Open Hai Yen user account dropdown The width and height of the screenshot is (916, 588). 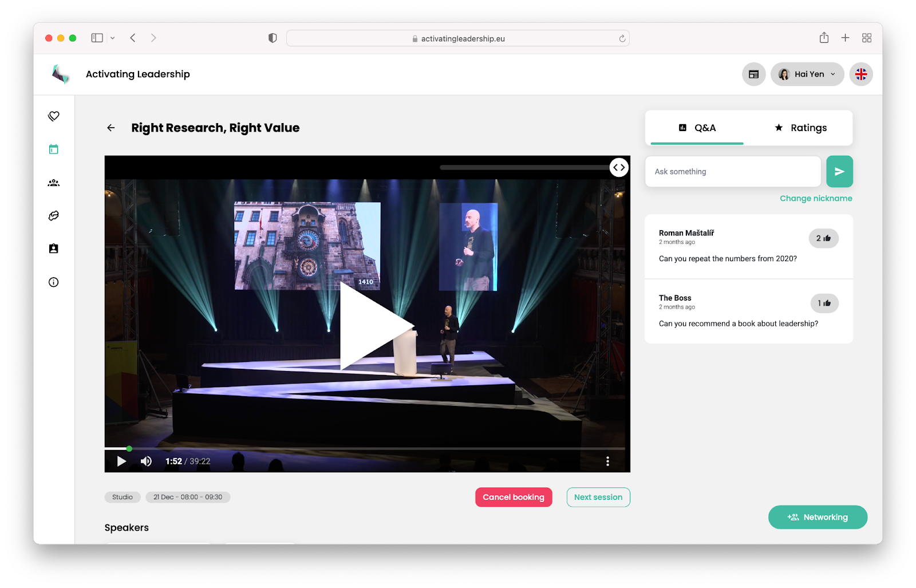pyautogui.click(x=807, y=74)
